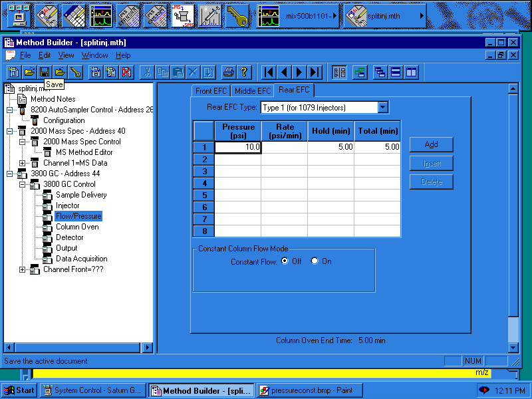Select On for Constant Flow
The height and width of the screenshot is (399, 532).
(315, 261)
